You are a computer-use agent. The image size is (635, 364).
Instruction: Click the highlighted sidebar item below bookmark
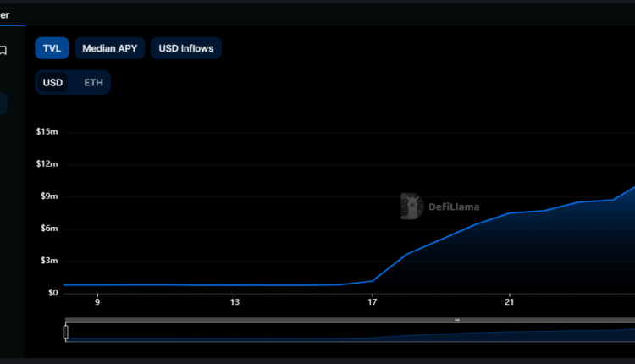(x=3, y=104)
